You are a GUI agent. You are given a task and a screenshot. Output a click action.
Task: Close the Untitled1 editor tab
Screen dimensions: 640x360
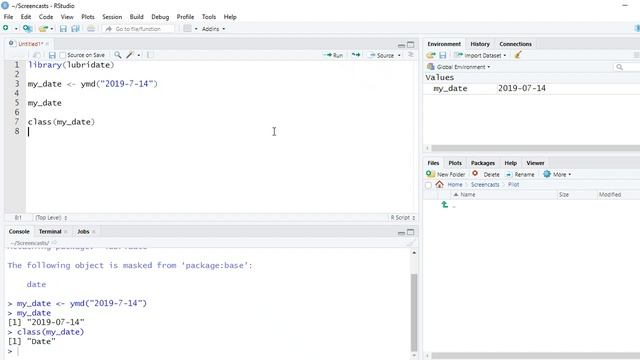(47, 44)
